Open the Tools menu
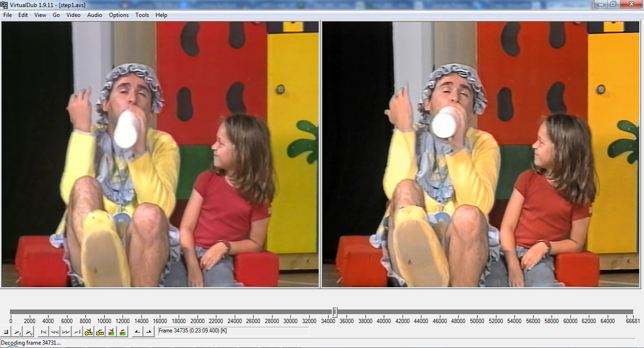The height and width of the screenshot is (348, 644). point(142,15)
